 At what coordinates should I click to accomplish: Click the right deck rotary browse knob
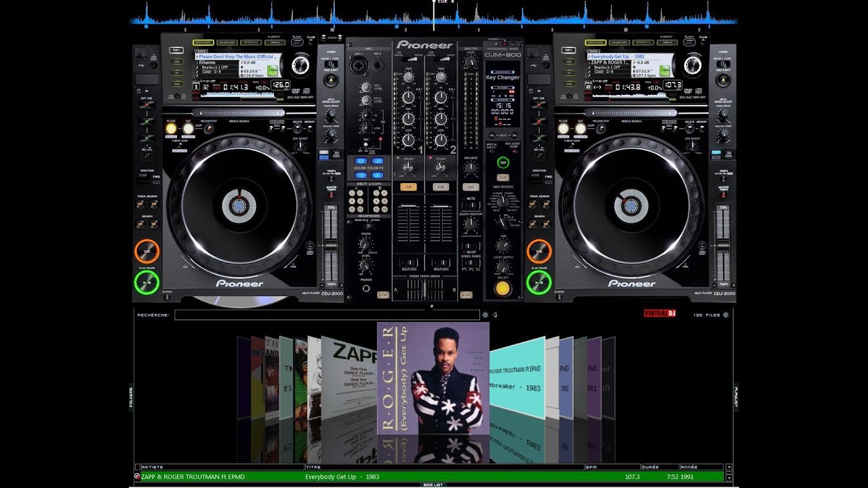(x=692, y=65)
